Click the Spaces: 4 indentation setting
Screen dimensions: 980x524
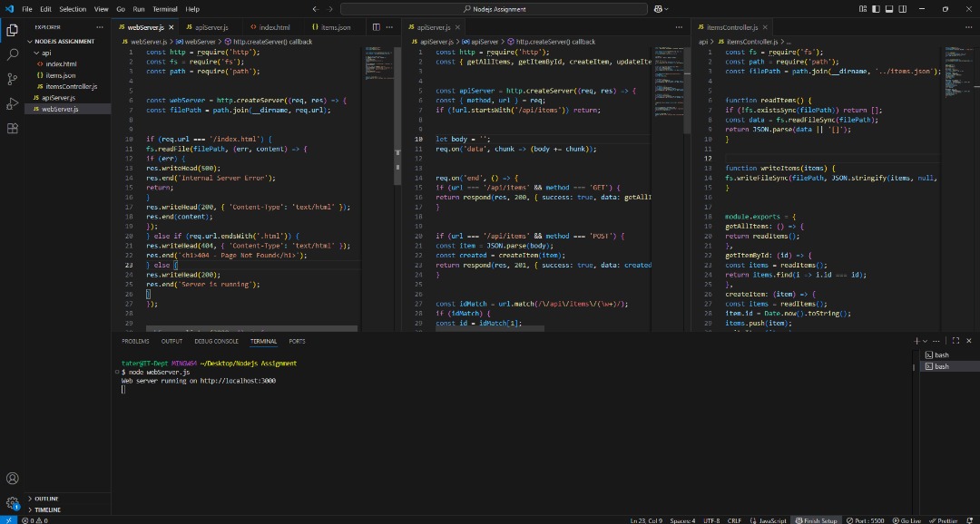coord(682,520)
